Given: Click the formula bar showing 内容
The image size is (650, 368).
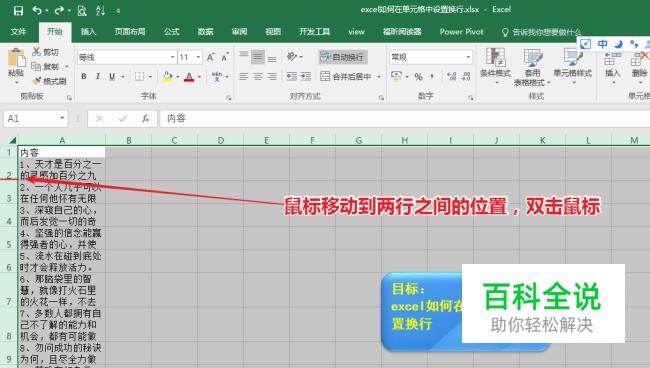Looking at the screenshot, I should 404,119.
